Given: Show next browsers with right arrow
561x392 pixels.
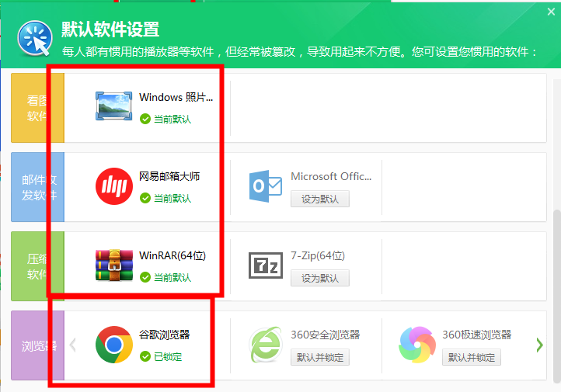Looking at the screenshot, I should pyautogui.click(x=539, y=345).
